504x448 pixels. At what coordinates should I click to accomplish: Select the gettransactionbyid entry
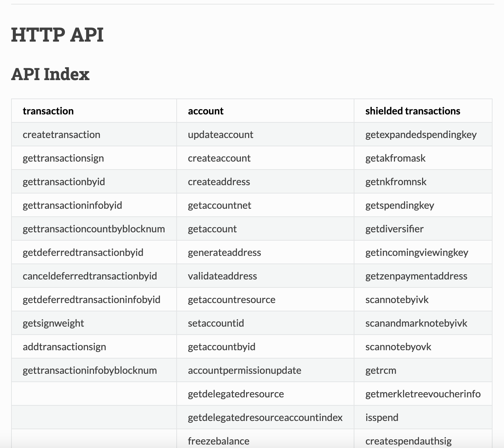pyautogui.click(x=64, y=182)
